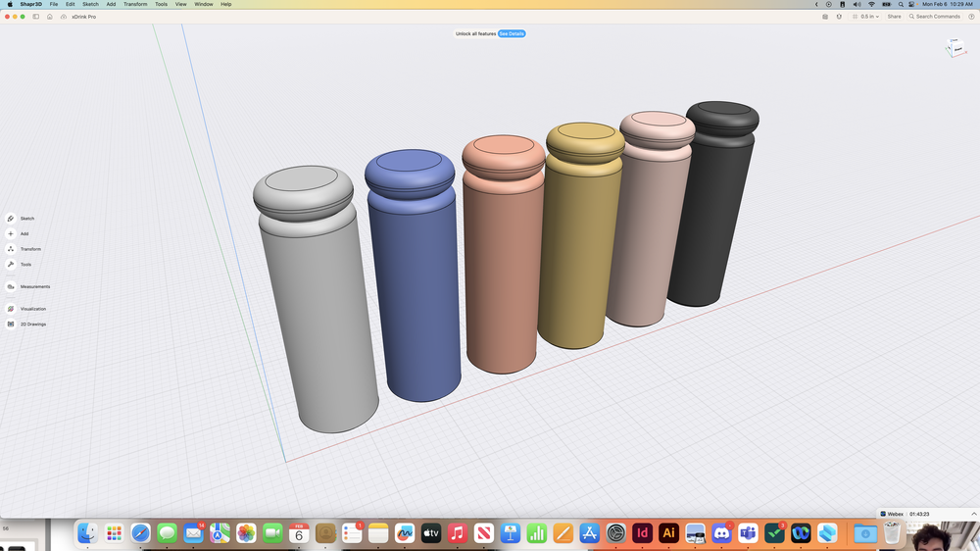Open Microsoft Teams from the dock
The height and width of the screenshot is (551, 980).
click(748, 533)
